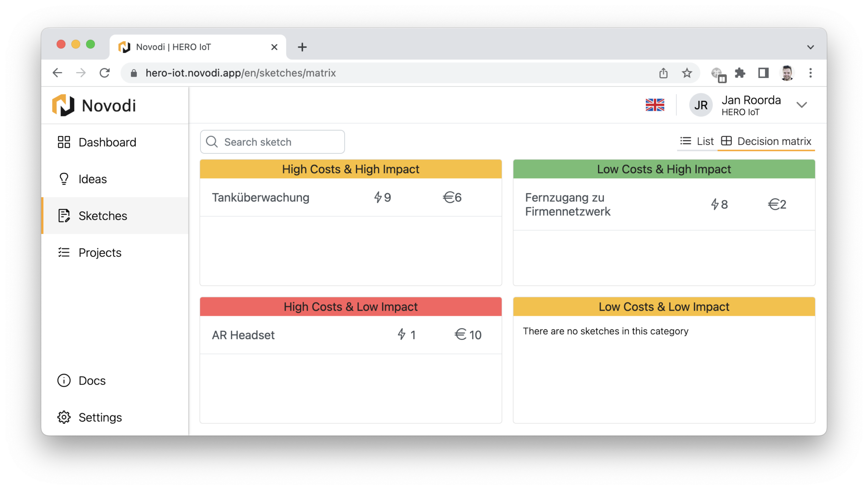Expand Chrome tab search dropdown arrow

(x=810, y=47)
